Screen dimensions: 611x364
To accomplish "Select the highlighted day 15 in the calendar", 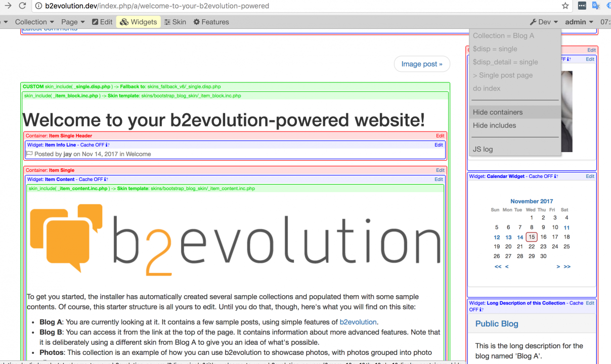I will (x=531, y=237).
